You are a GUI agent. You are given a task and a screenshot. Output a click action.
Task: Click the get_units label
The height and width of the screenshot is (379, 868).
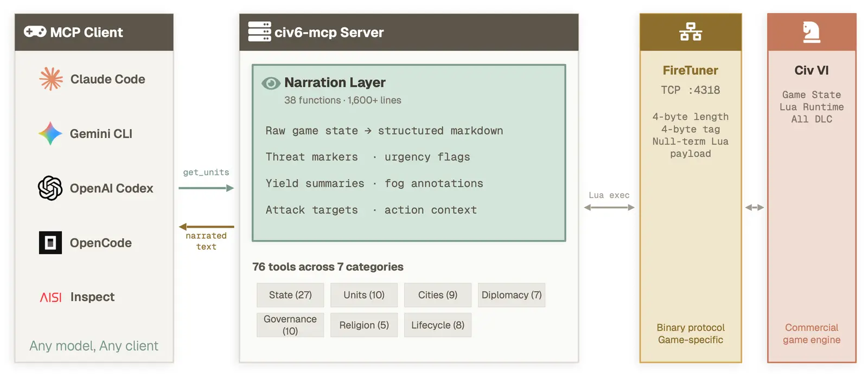tap(206, 172)
